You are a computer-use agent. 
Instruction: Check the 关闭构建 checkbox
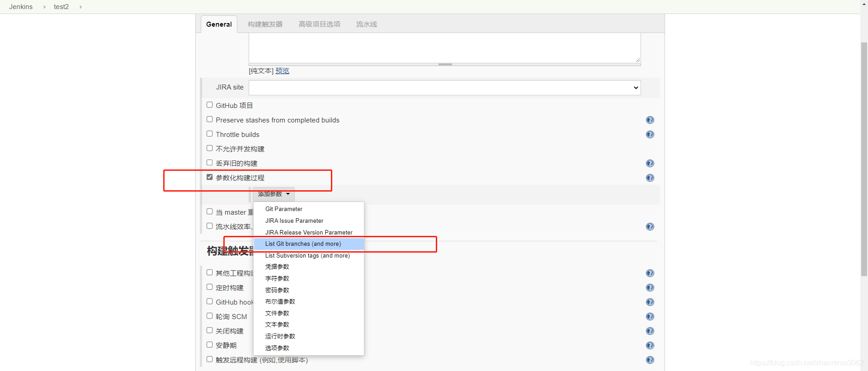pyautogui.click(x=209, y=330)
